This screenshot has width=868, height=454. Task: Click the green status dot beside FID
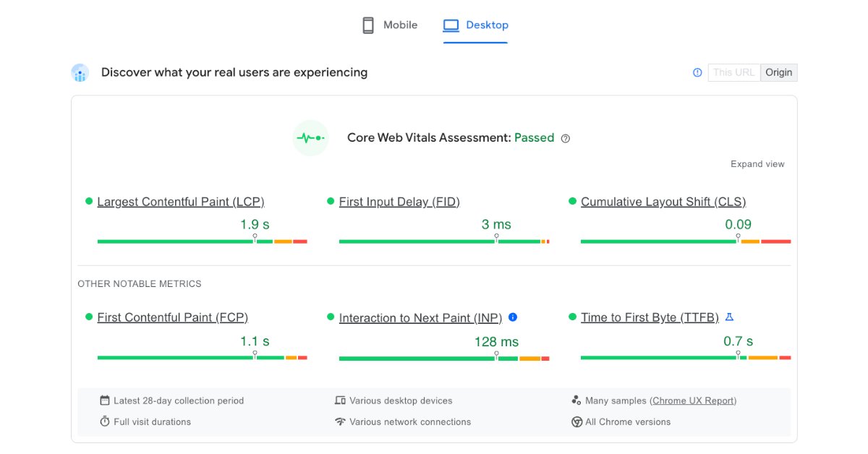331,202
